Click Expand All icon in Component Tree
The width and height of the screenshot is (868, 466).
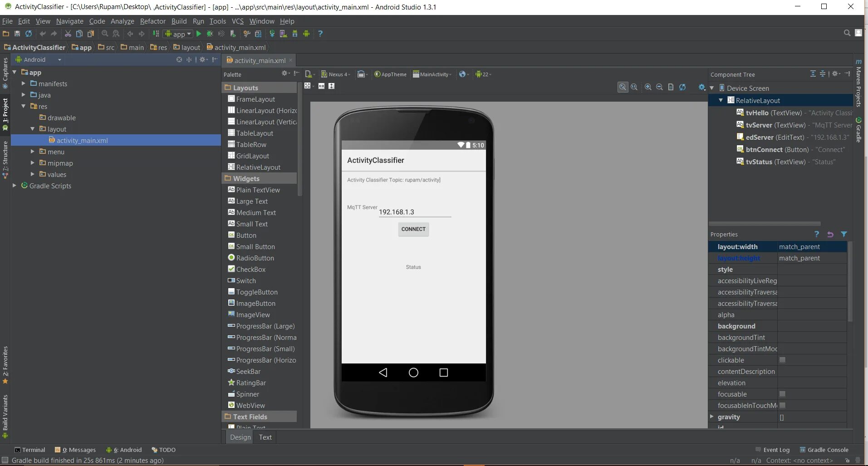pyautogui.click(x=813, y=74)
